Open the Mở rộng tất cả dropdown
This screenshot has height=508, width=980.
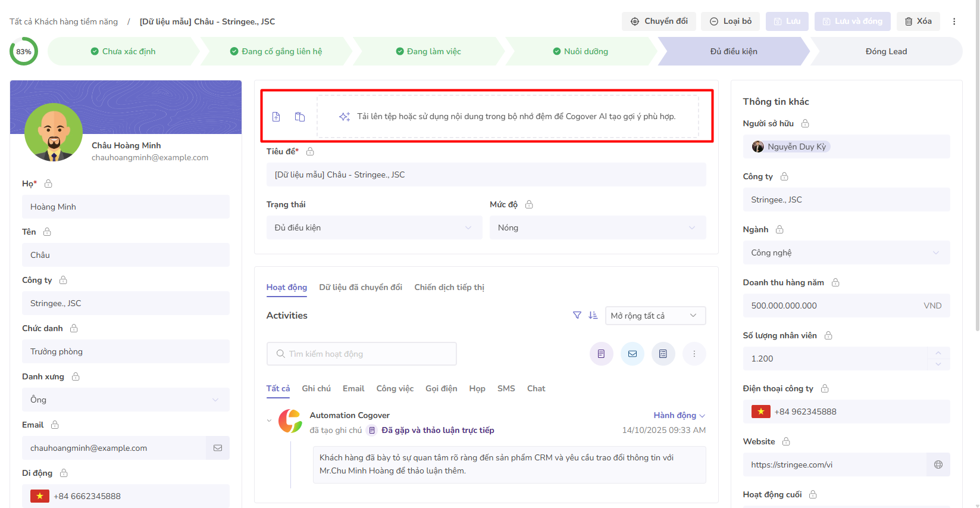655,316
